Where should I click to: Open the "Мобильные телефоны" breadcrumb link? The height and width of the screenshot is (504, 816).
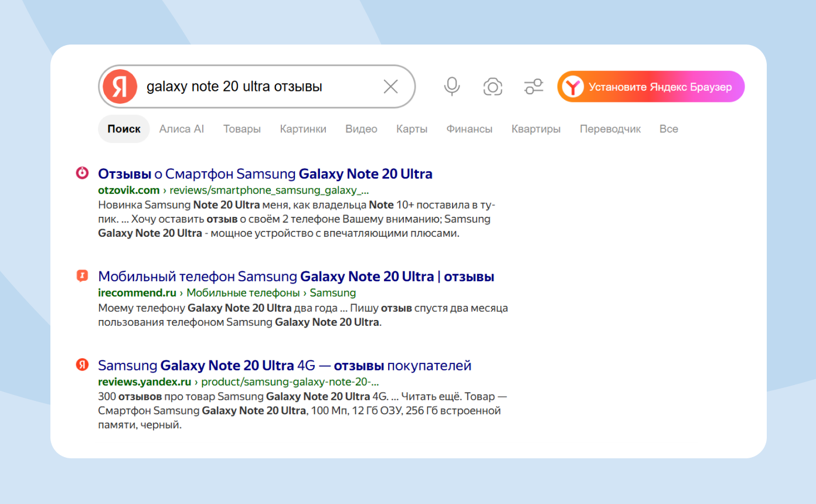tap(243, 293)
